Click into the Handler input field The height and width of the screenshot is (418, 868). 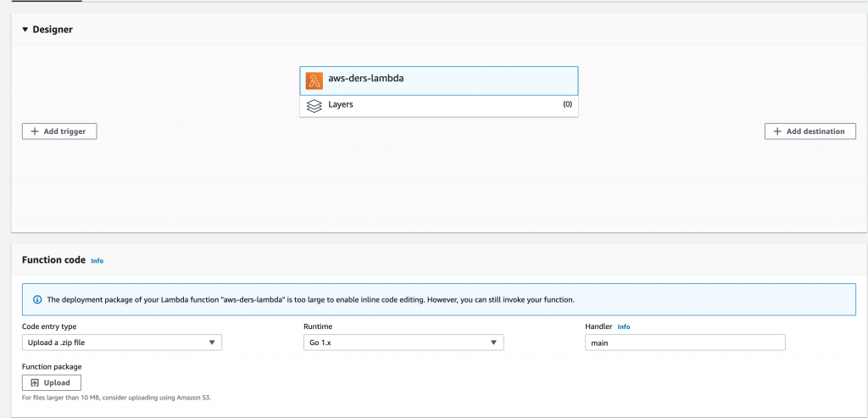(x=685, y=343)
